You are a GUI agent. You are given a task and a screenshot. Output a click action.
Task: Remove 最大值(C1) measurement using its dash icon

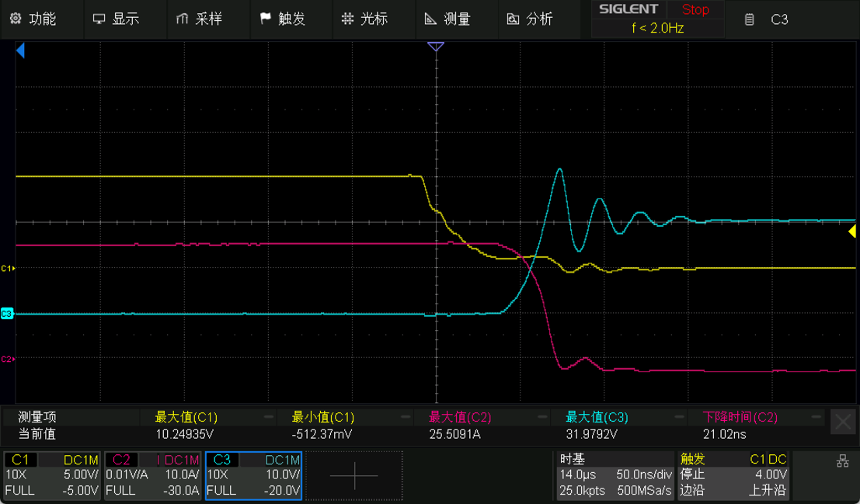[268, 417]
